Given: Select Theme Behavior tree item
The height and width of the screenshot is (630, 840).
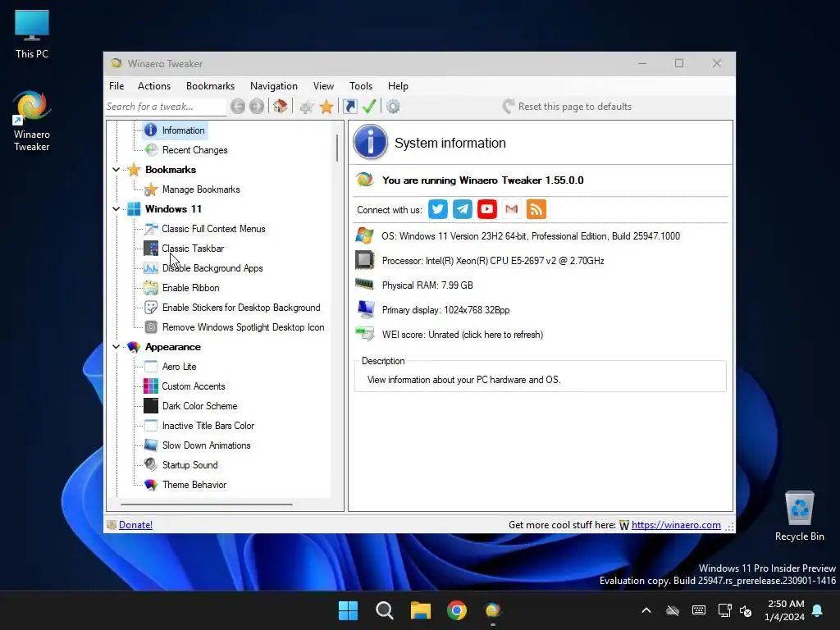Looking at the screenshot, I should 194,485.
